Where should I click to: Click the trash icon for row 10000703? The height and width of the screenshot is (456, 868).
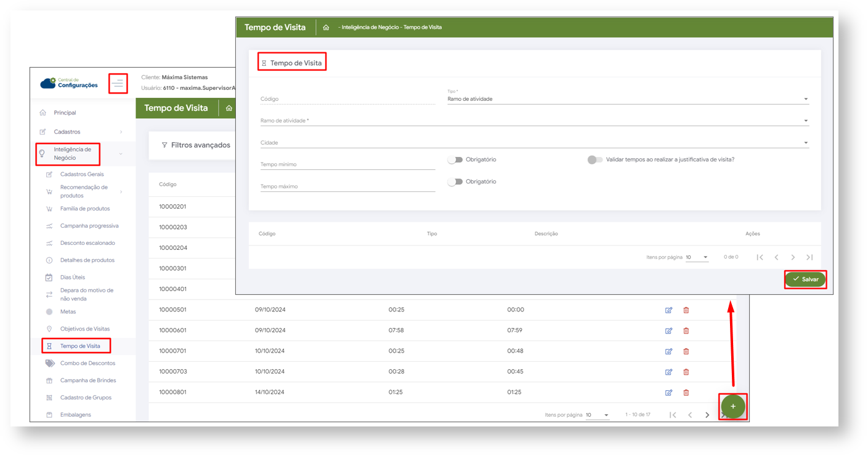(686, 372)
